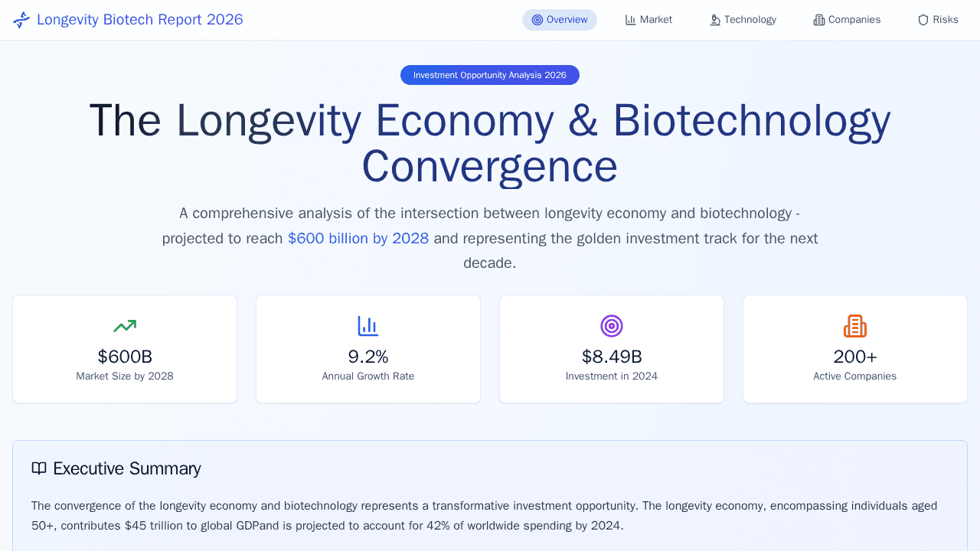Select the Annual Growth Rate card
This screenshot has width=980, height=551.
[368, 349]
